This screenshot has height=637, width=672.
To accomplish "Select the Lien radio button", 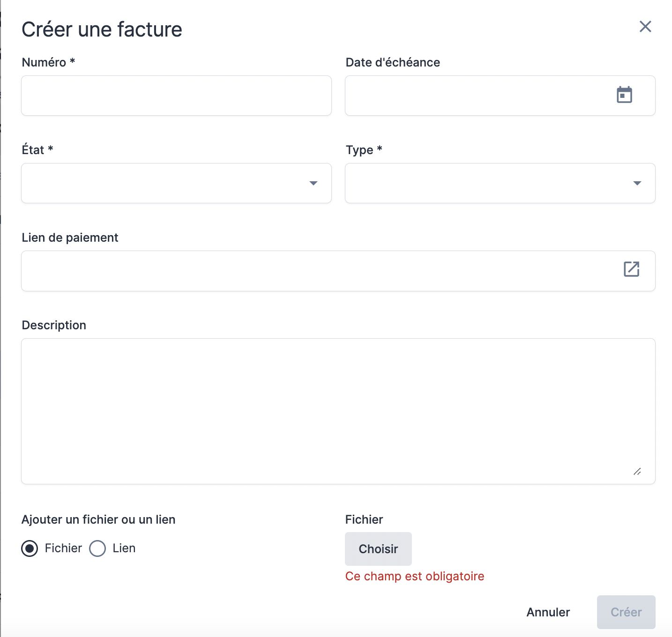I will (97, 548).
